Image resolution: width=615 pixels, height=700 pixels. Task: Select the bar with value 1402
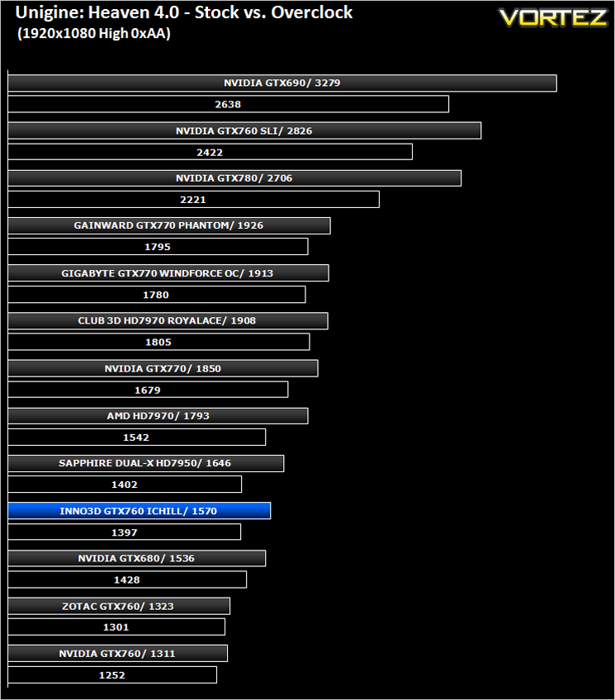coord(125,485)
